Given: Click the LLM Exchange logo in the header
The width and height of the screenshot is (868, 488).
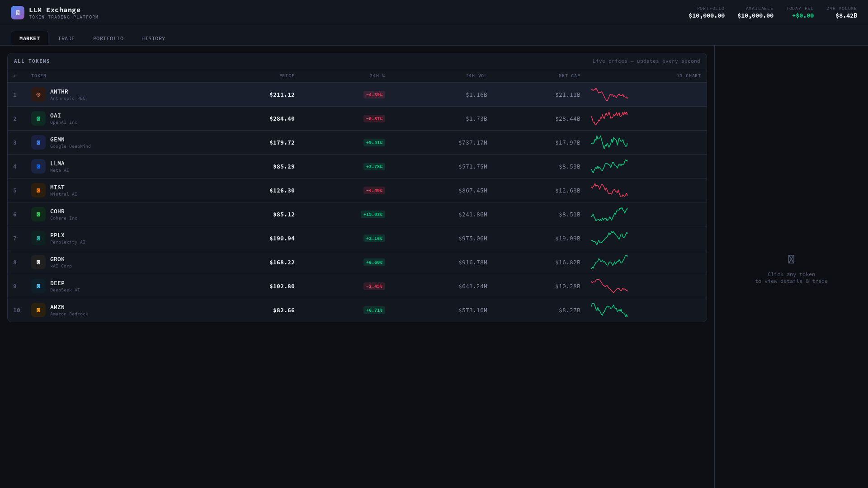Looking at the screenshot, I should (18, 12).
